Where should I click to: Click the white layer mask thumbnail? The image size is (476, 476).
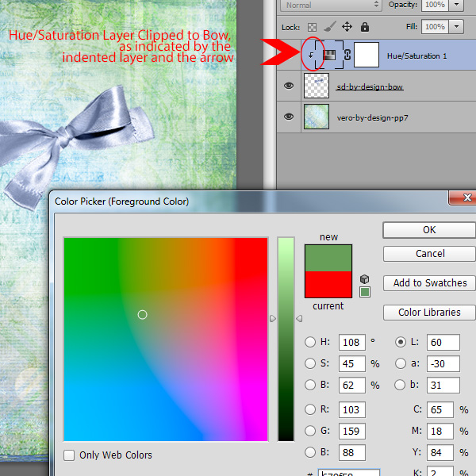pos(367,55)
